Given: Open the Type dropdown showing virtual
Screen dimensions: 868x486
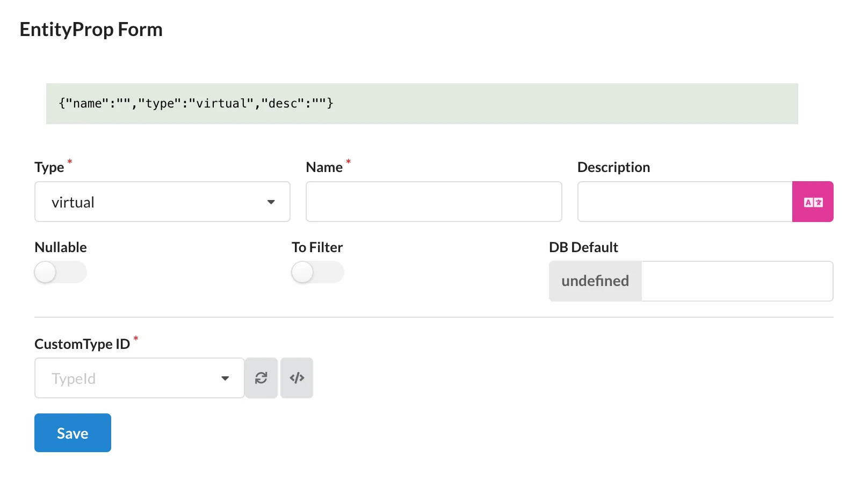Looking at the screenshot, I should coord(150,202).
